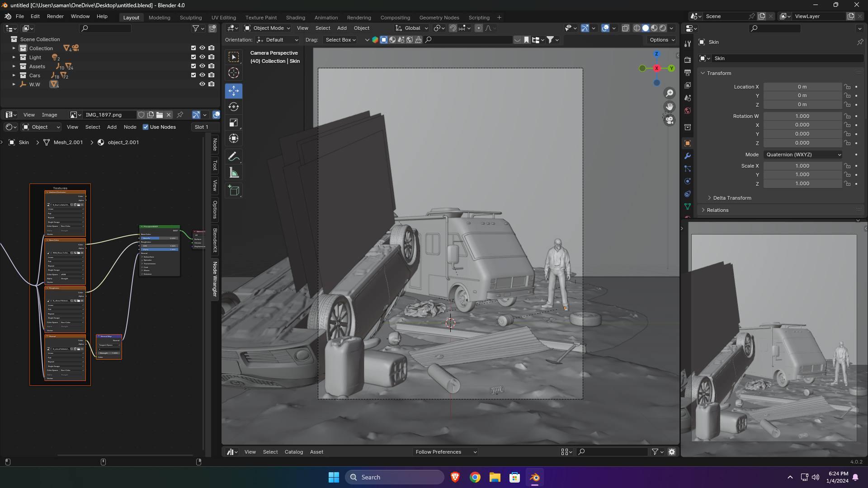This screenshot has height=488, width=868.
Task: Expand the Cars collection in outliner
Action: click(x=14, y=75)
